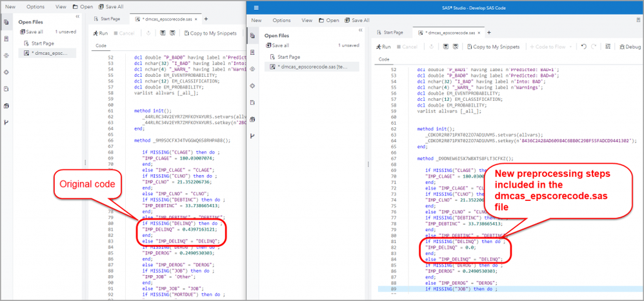Viewport: 644px width, 301px height.
Task: Click the '1 unsaved' label in the right window
Action: coord(348,45)
